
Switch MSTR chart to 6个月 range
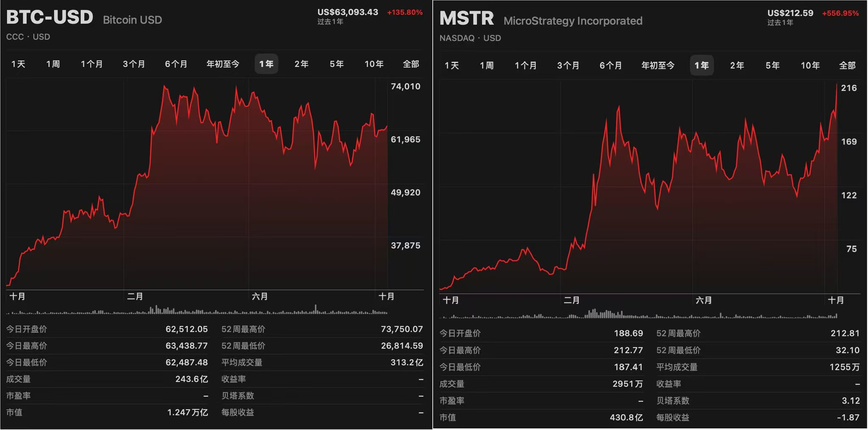point(610,66)
